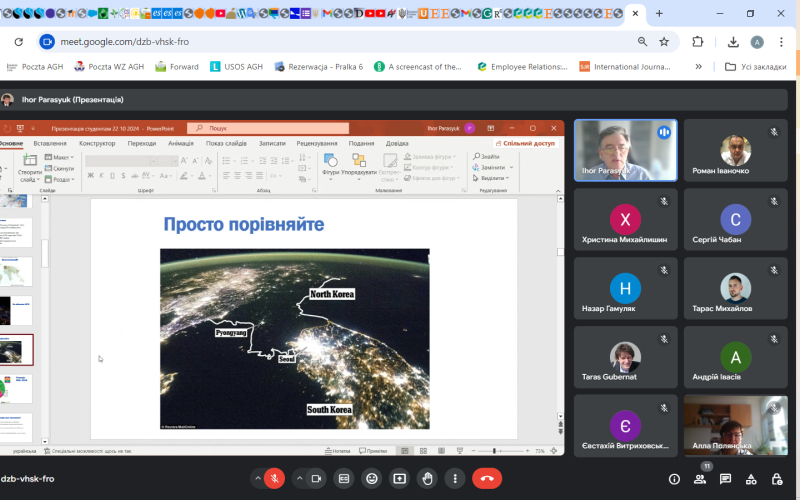
Task: Open the Forward bookmark
Action: pyautogui.click(x=177, y=67)
